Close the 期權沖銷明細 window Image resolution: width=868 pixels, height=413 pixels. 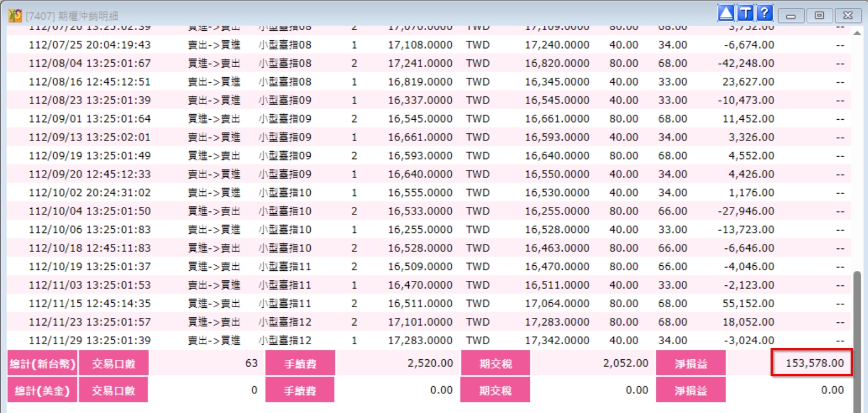[x=848, y=16]
